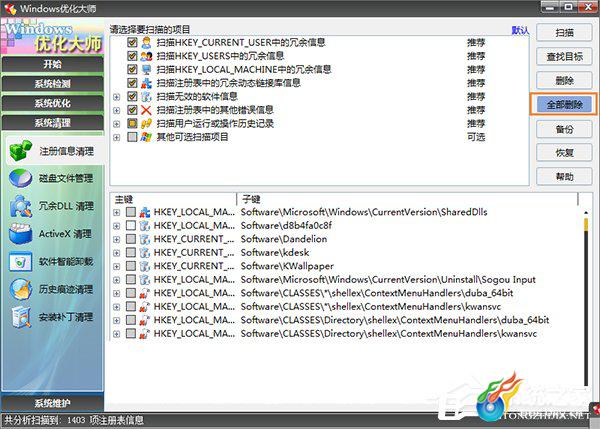The height and width of the screenshot is (429, 600).
Task: Toggle 扫描无效的软件信息 checkbox
Action: click(x=132, y=96)
